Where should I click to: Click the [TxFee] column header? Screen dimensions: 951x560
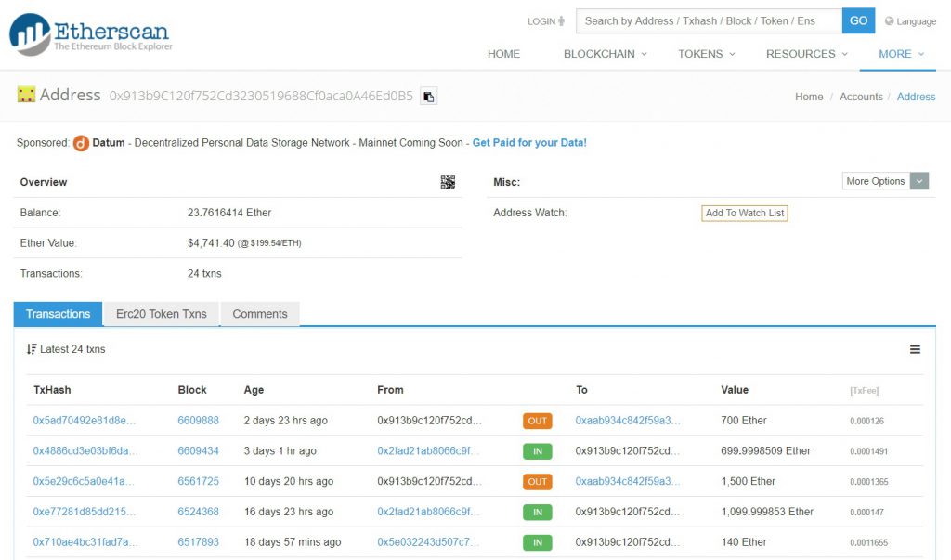point(865,391)
